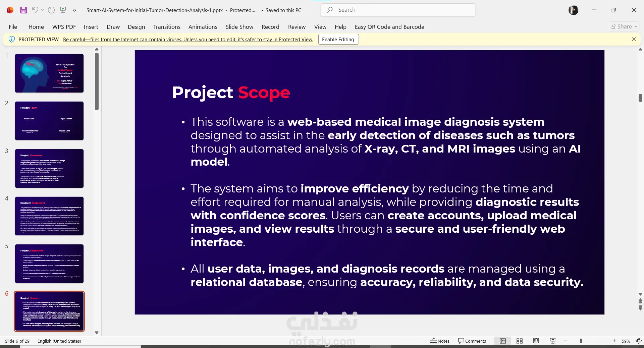Select slide 5 Project Objectives thumbnail

[x=49, y=264]
